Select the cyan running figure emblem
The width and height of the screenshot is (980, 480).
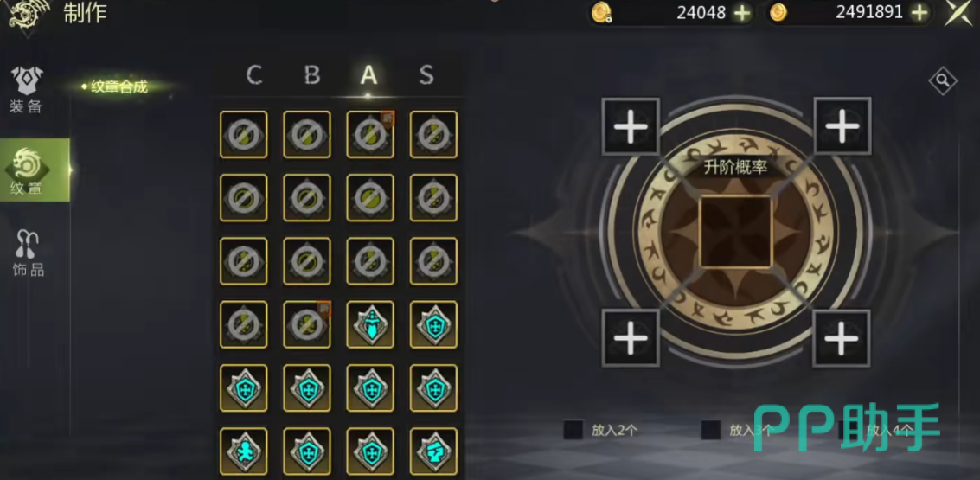[x=244, y=451]
